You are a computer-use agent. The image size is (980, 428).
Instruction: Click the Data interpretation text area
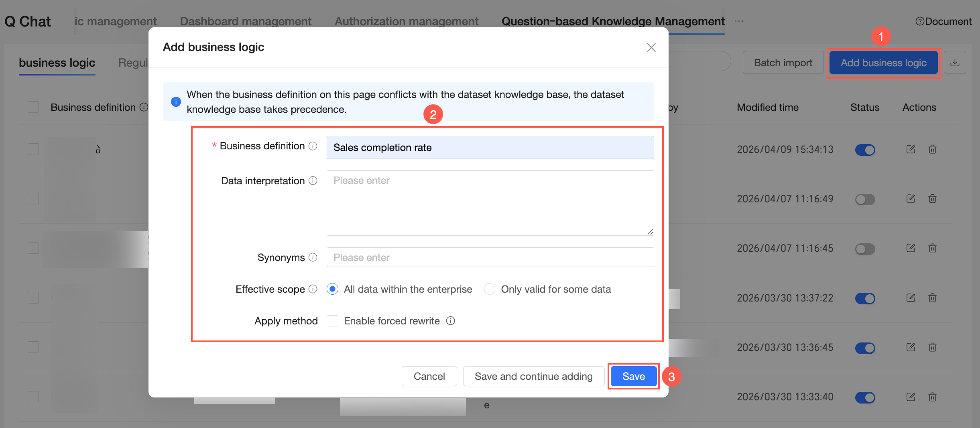pos(490,203)
